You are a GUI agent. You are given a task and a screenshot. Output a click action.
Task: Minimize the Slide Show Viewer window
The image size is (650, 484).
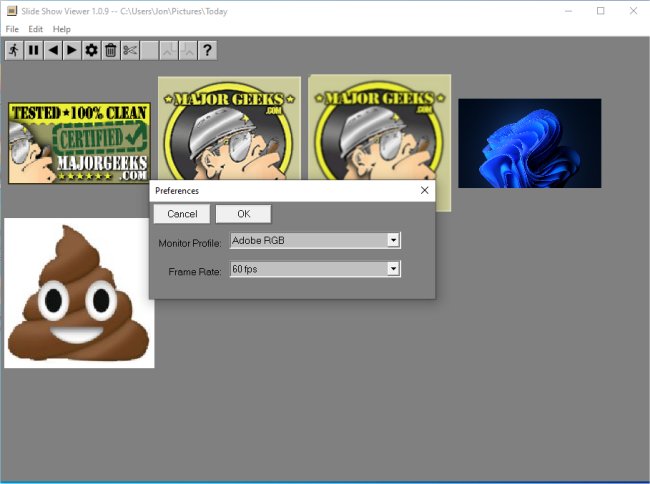(x=568, y=11)
